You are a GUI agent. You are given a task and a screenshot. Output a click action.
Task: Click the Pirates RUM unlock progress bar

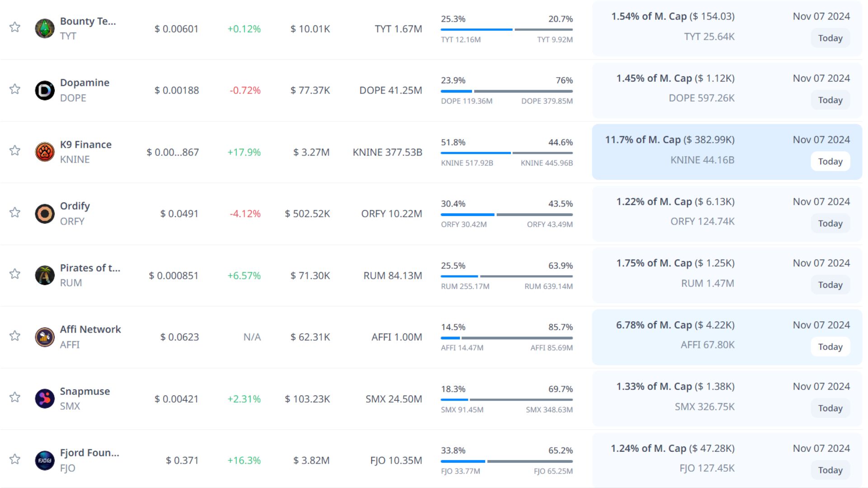click(506, 276)
